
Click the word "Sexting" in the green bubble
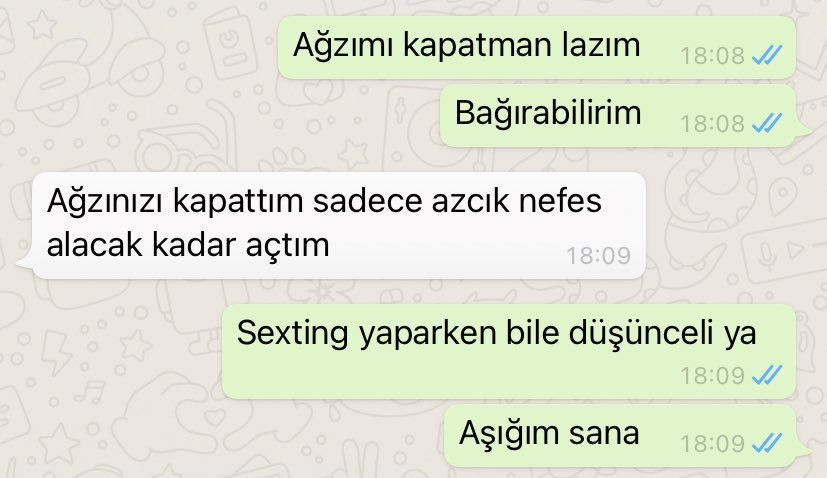(x=293, y=334)
